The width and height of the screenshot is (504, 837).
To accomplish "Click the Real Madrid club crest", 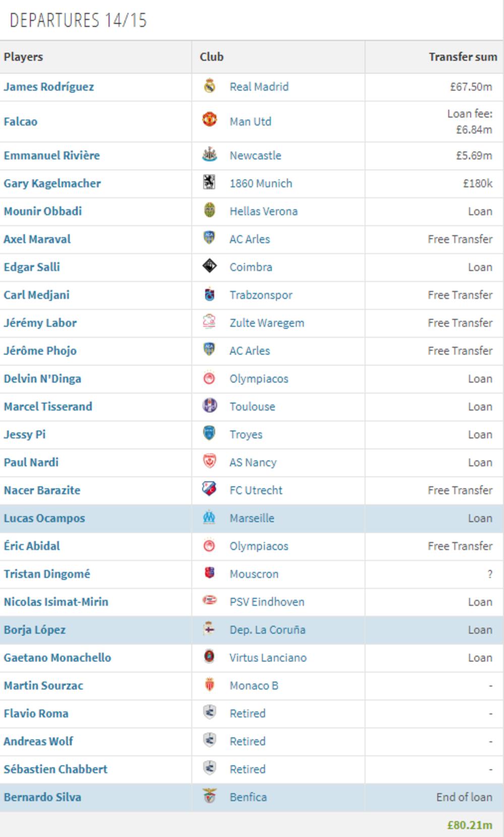I will click(209, 87).
